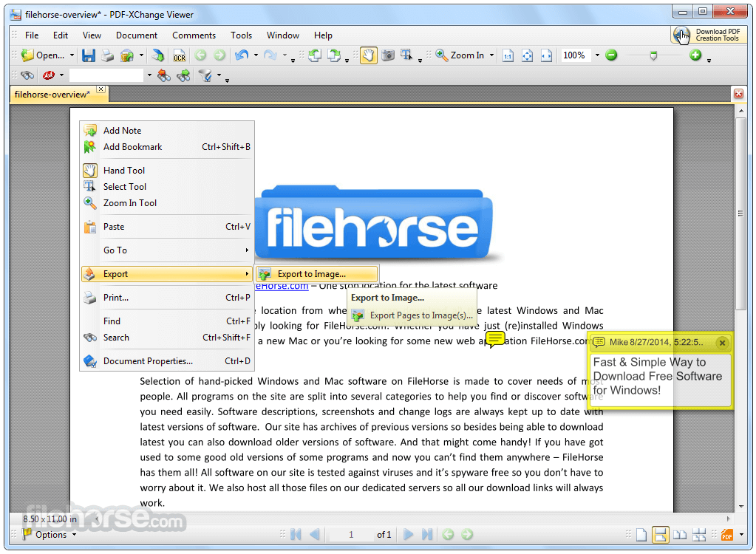Open the 100% zoom level dropdown
The height and width of the screenshot is (554, 756).
pyautogui.click(x=597, y=55)
